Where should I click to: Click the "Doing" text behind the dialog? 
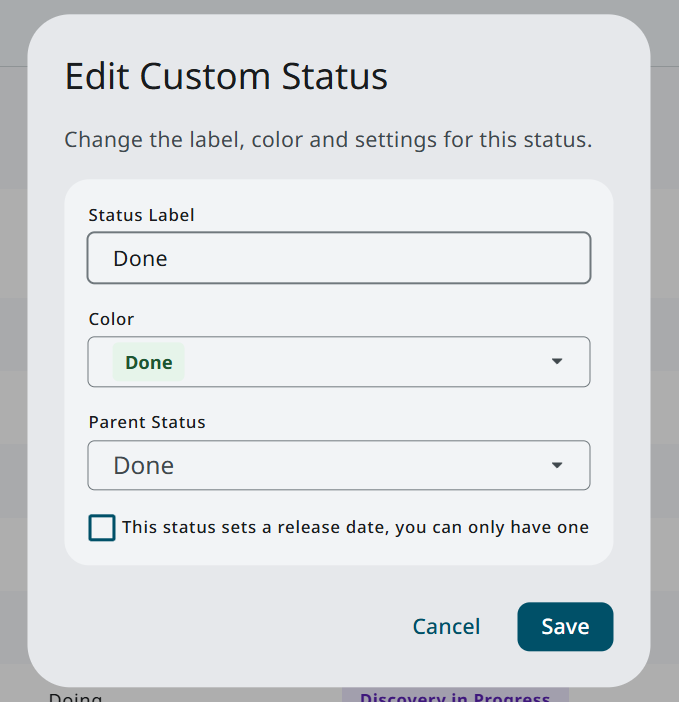[75, 696]
